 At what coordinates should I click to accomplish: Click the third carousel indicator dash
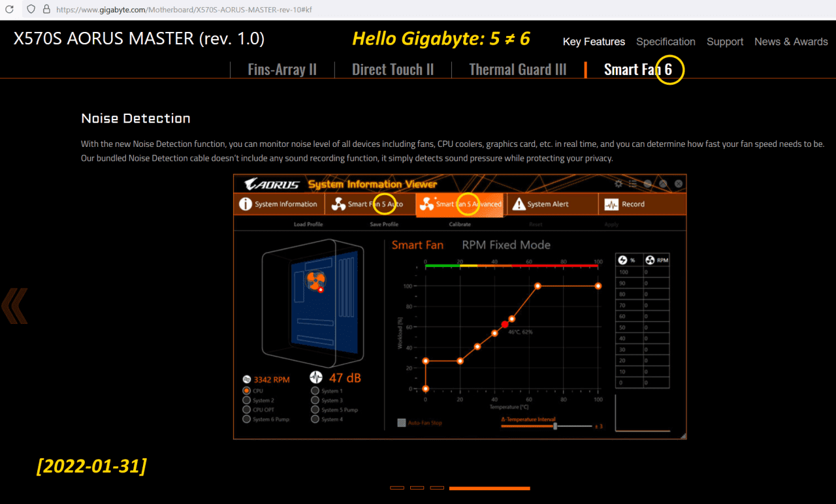click(437, 488)
